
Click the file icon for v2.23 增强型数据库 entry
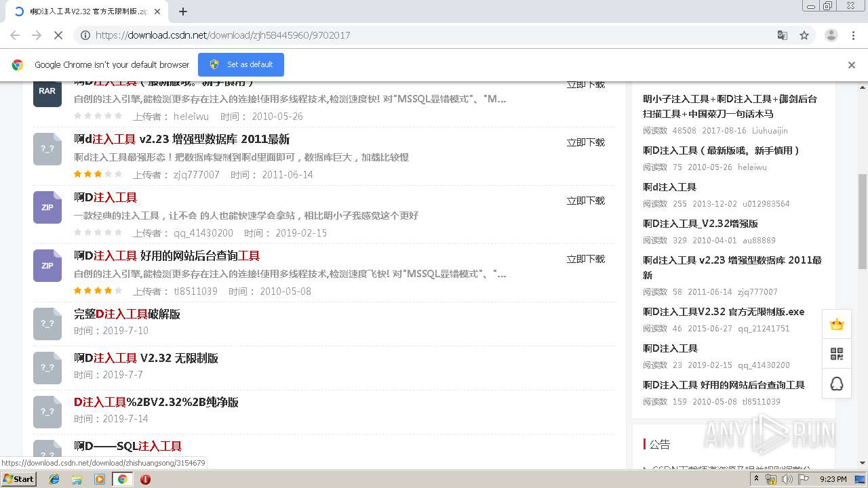pos(47,149)
